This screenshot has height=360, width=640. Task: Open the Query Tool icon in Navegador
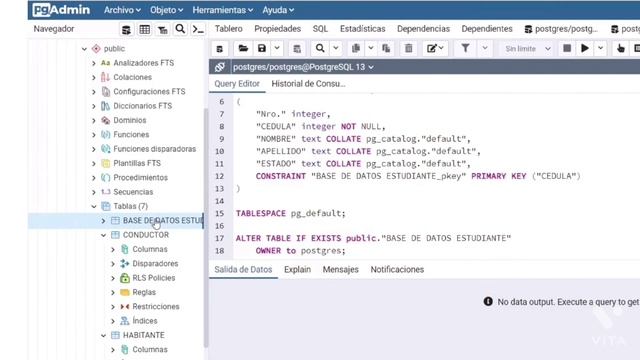[127, 29]
